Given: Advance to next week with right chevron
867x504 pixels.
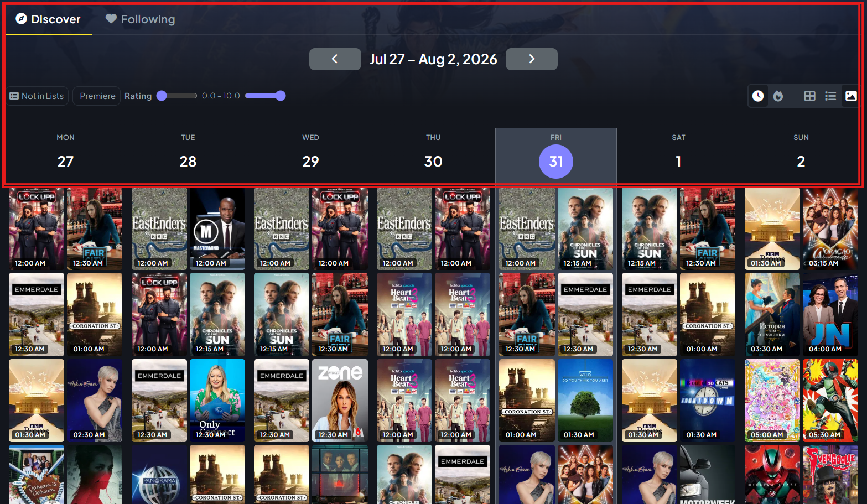Looking at the screenshot, I should pyautogui.click(x=531, y=59).
